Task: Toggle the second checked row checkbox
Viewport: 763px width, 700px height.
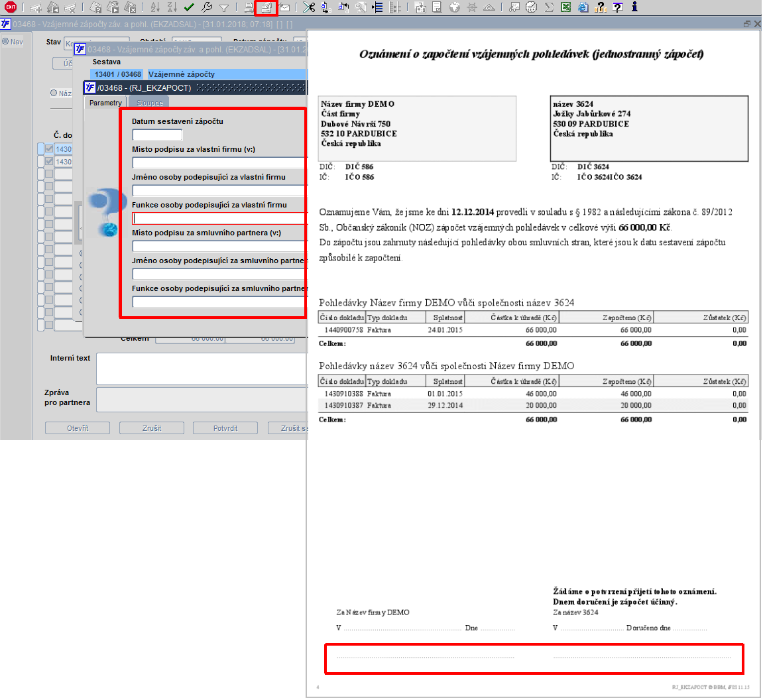Action: [49, 161]
